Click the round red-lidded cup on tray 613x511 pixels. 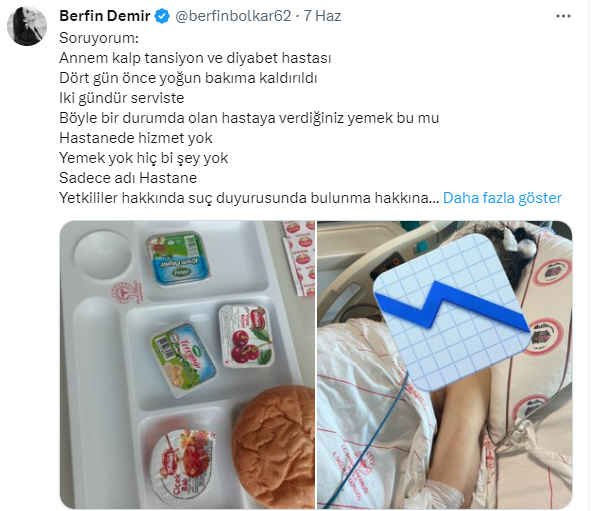(182, 464)
